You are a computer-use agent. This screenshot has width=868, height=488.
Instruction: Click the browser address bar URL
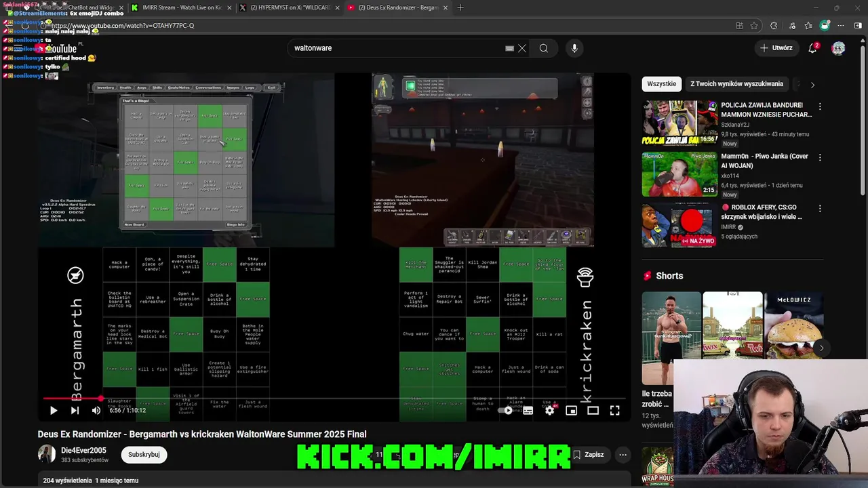pos(123,26)
